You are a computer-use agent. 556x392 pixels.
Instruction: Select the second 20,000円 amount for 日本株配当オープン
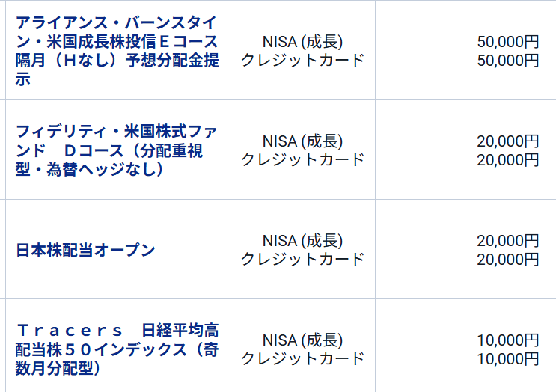(507, 259)
